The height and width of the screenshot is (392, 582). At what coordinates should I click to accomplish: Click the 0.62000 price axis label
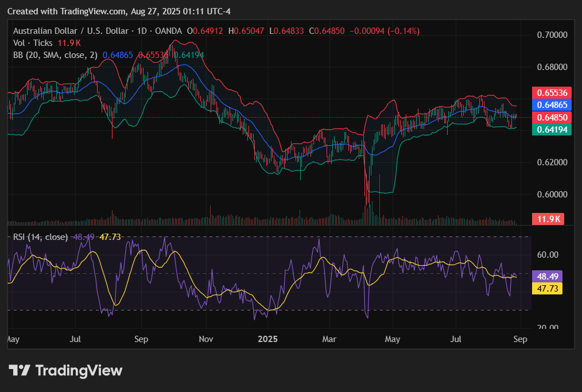(x=552, y=162)
